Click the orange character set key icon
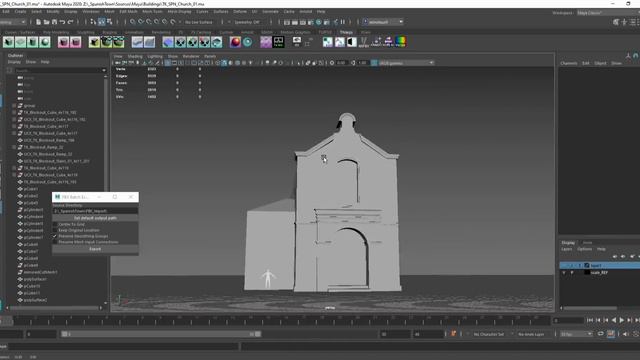The image size is (640, 360). [x=453, y=334]
